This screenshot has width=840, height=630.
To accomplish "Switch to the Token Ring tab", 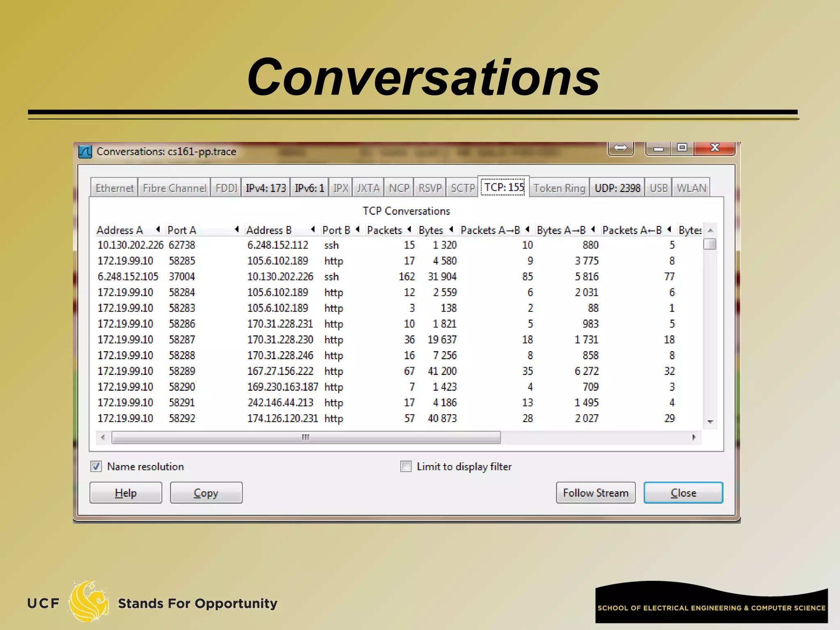I will (x=559, y=188).
